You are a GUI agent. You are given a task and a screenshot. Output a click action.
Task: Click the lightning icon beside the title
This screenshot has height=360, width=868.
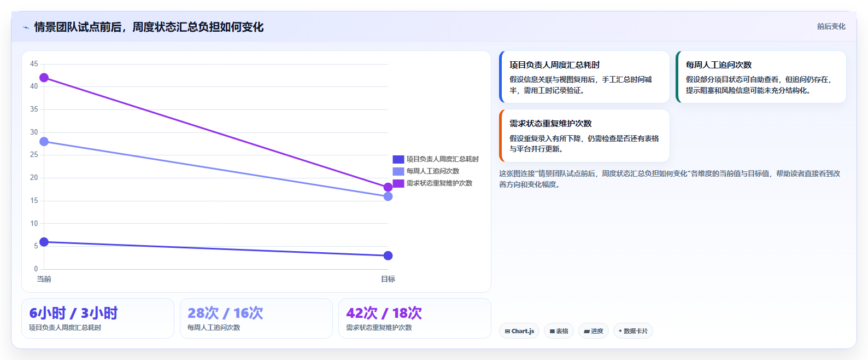point(26,27)
